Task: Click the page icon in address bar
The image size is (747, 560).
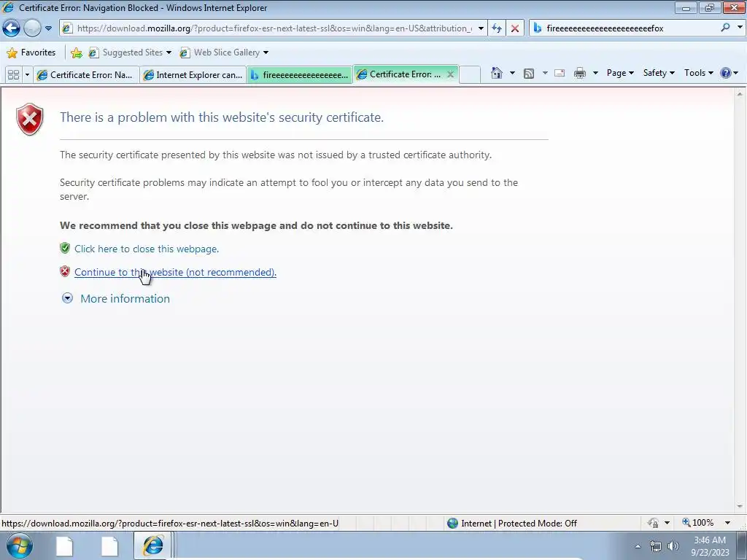Action: pos(68,28)
